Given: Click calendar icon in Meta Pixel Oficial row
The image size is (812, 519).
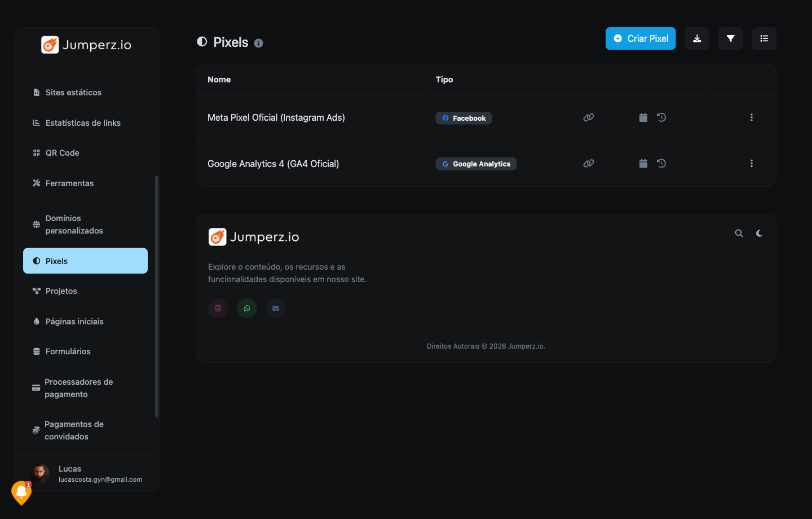Looking at the screenshot, I should pyautogui.click(x=643, y=117).
